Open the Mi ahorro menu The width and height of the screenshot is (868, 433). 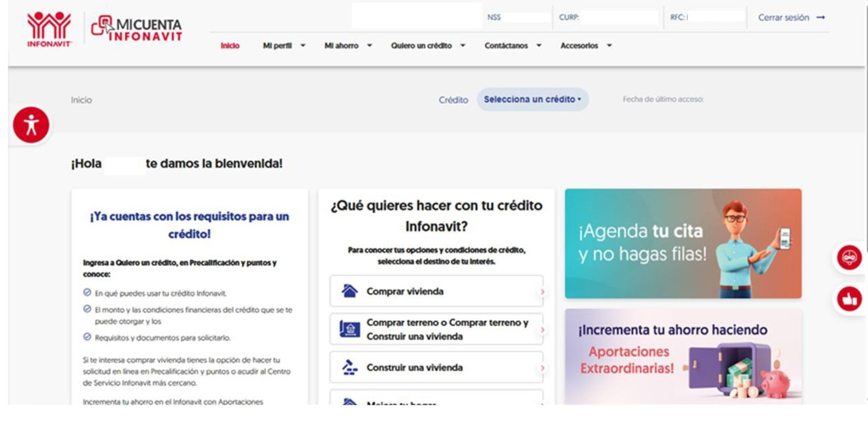click(x=348, y=46)
